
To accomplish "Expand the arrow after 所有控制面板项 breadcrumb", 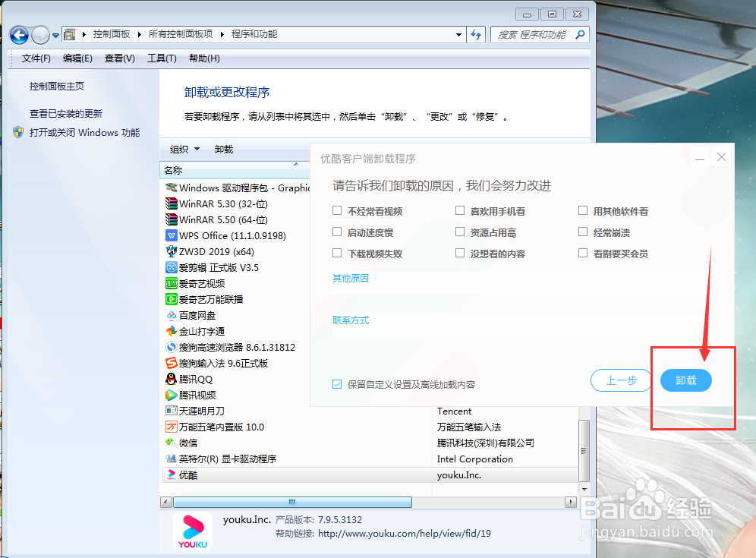I will coord(222,34).
